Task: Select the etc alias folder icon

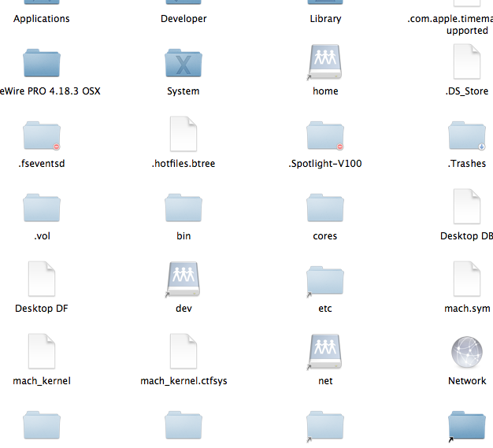Action: 325,281
